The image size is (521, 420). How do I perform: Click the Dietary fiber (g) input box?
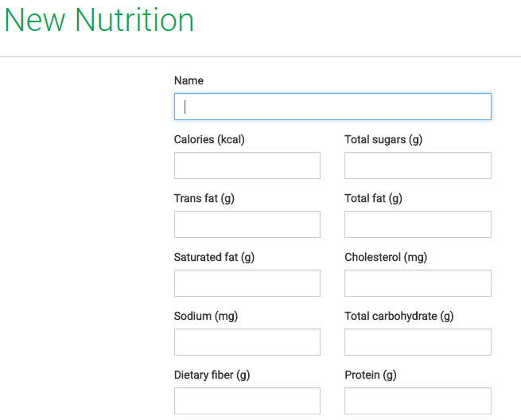(247, 401)
